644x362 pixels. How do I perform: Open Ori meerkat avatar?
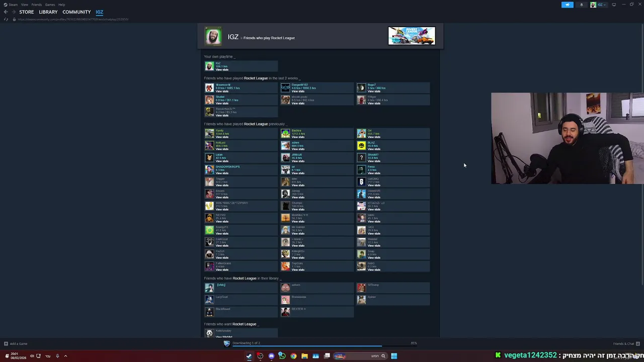click(361, 134)
